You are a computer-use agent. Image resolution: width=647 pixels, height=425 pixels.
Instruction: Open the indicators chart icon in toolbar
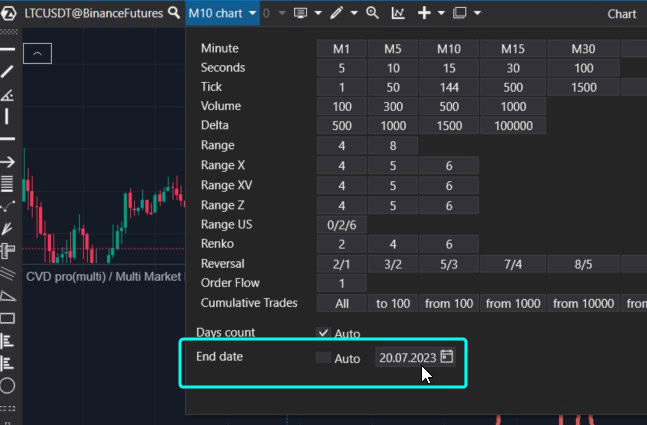pos(398,13)
